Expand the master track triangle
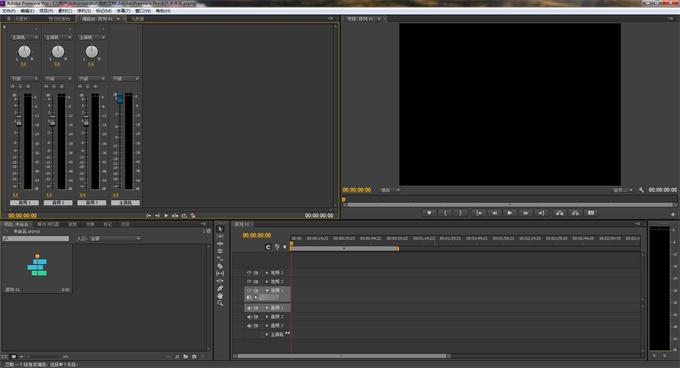This screenshot has width=680, height=368. point(267,334)
